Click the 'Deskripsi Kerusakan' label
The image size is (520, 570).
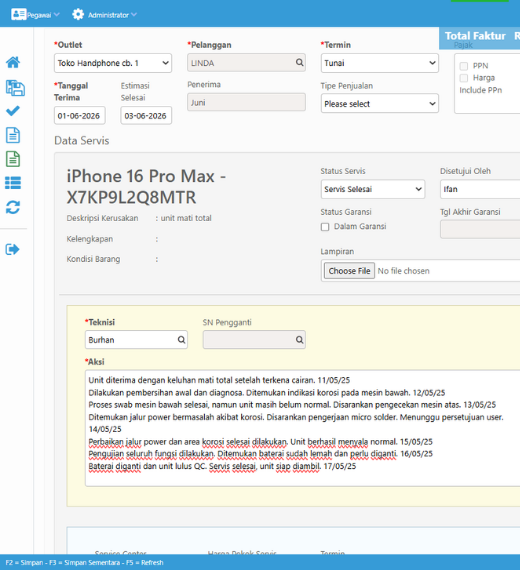[x=102, y=218]
